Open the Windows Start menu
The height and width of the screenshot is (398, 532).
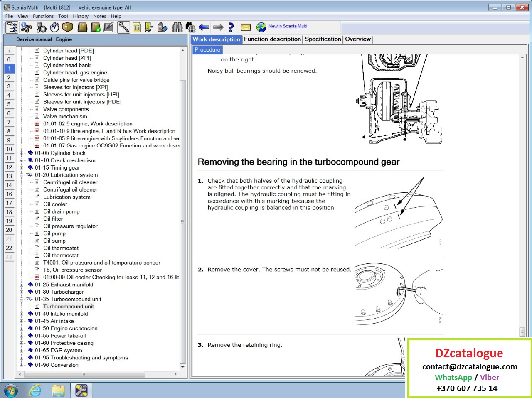click(11, 391)
